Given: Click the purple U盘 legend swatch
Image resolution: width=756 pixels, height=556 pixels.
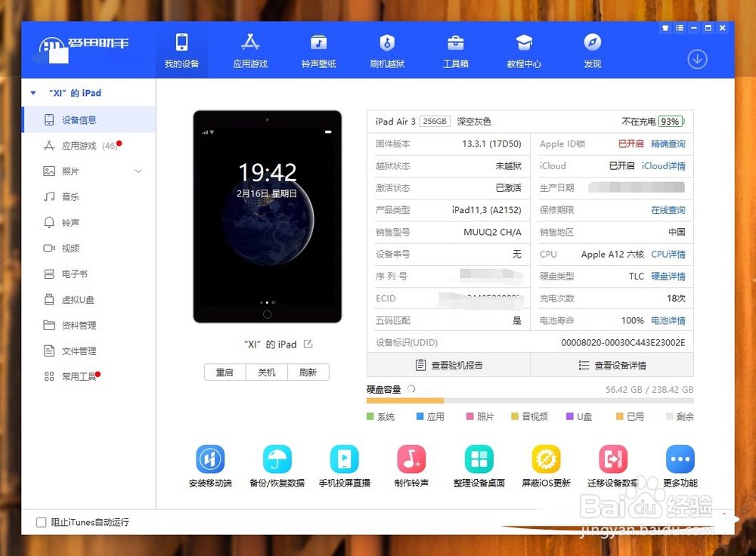Looking at the screenshot, I should pos(570,416).
